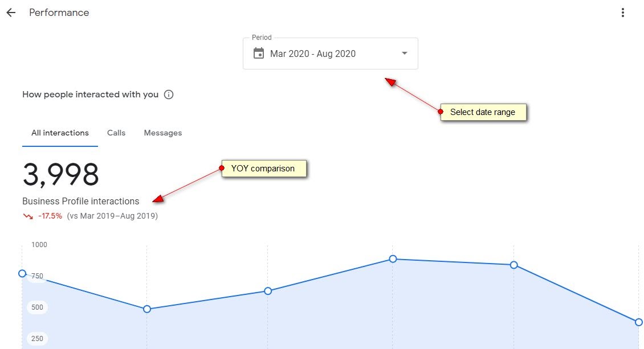The height and width of the screenshot is (349, 644).
Task: Switch to the Messages tab
Action: pyautogui.click(x=163, y=133)
